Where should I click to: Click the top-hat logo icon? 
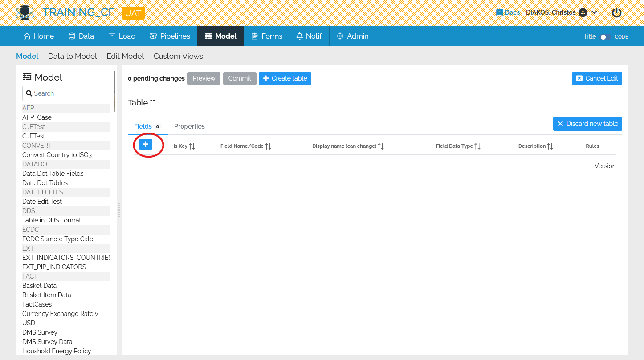pos(25,12)
